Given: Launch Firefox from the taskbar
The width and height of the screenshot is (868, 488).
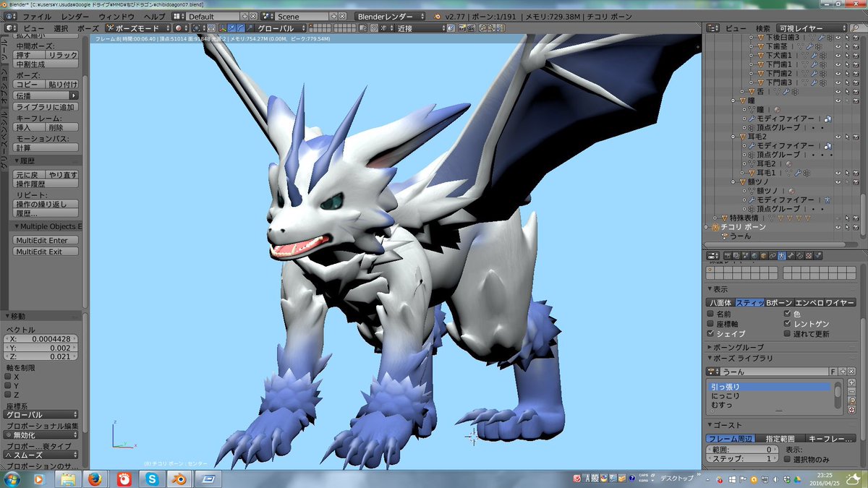Looking at the screenshot, I should click(x=93, y=479).
